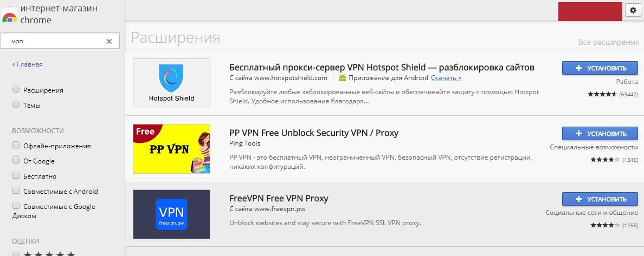Image resolution: width=644 pixels, height=256 pixels.
Task: Enable the Офлайн-приложения checkbox
Action: 16,145
